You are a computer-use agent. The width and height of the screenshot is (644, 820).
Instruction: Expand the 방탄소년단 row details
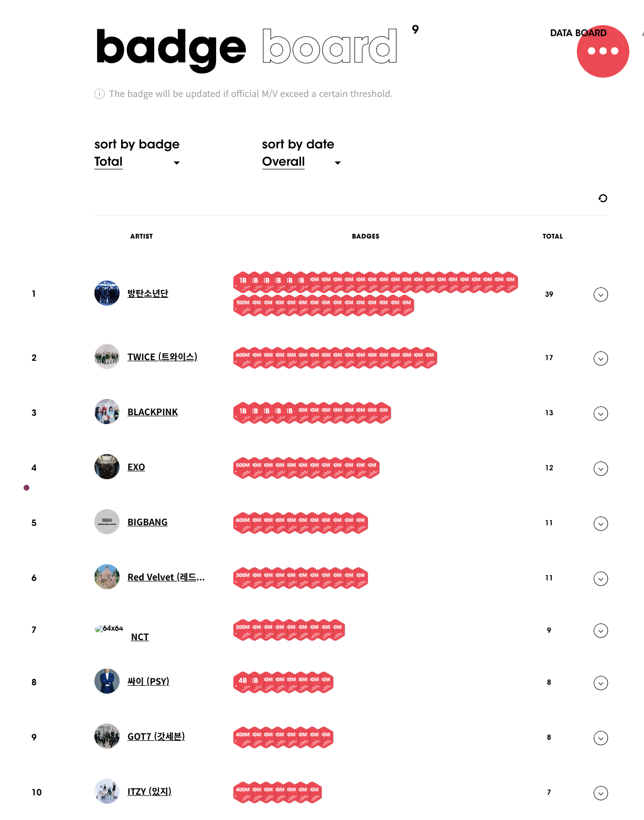[x=600, y=295]
